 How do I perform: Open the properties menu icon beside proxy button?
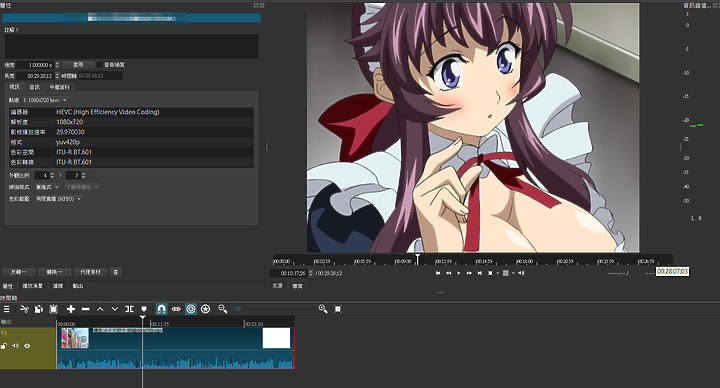coord(116,272)
